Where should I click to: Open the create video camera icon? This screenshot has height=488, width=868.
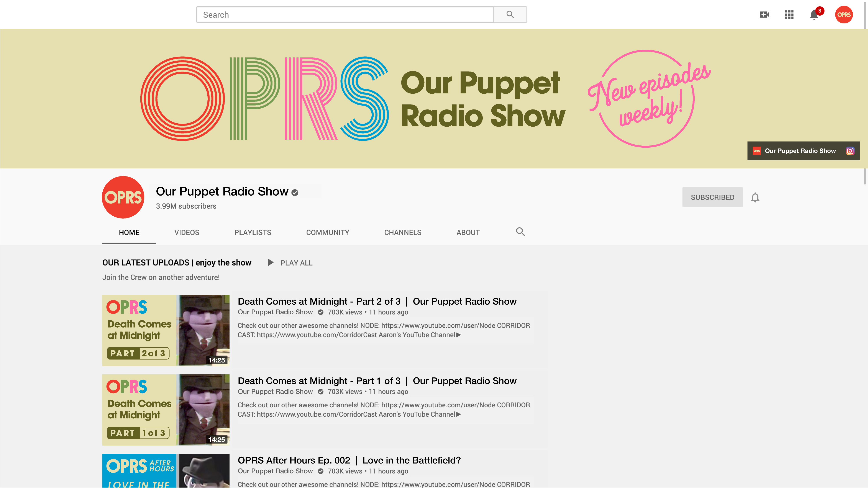pos(764,15)
